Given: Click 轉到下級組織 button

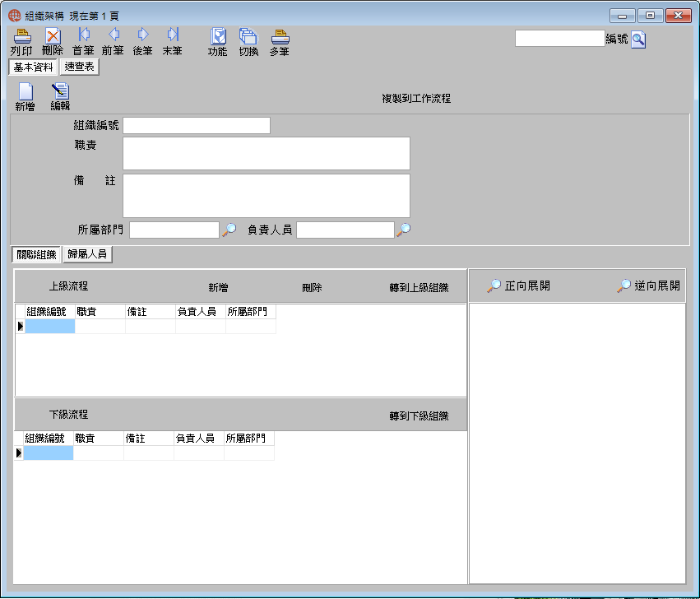Looking at the screenshot, I should [x=419, y=416].
